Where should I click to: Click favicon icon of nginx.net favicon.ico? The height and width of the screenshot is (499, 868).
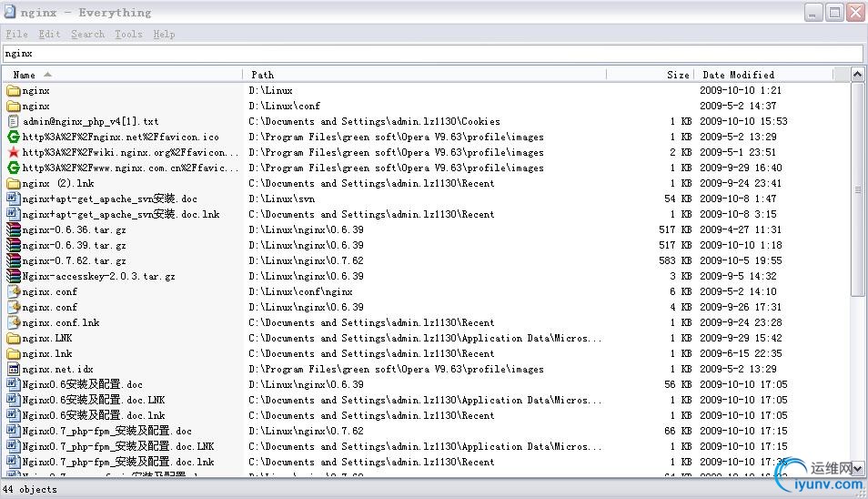pyautogui.click(x=14, y=137)
